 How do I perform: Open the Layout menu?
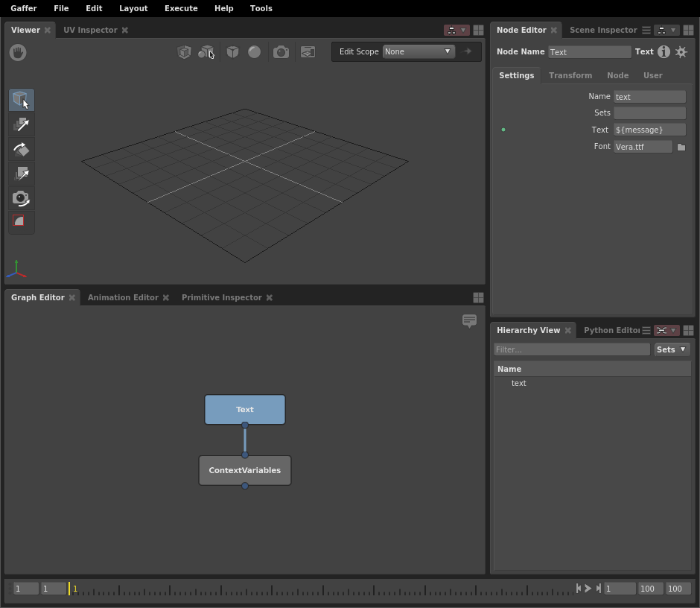(133, 8)
